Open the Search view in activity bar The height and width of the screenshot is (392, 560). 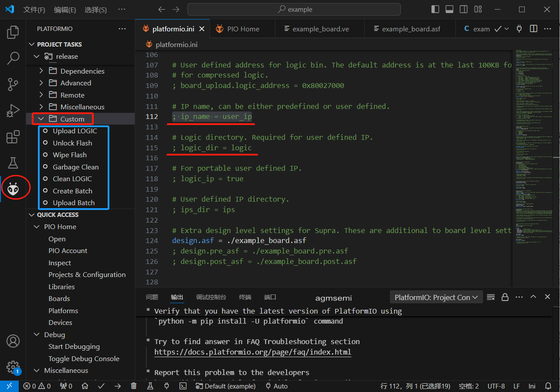pyautogui.click(x=13, y=58)
